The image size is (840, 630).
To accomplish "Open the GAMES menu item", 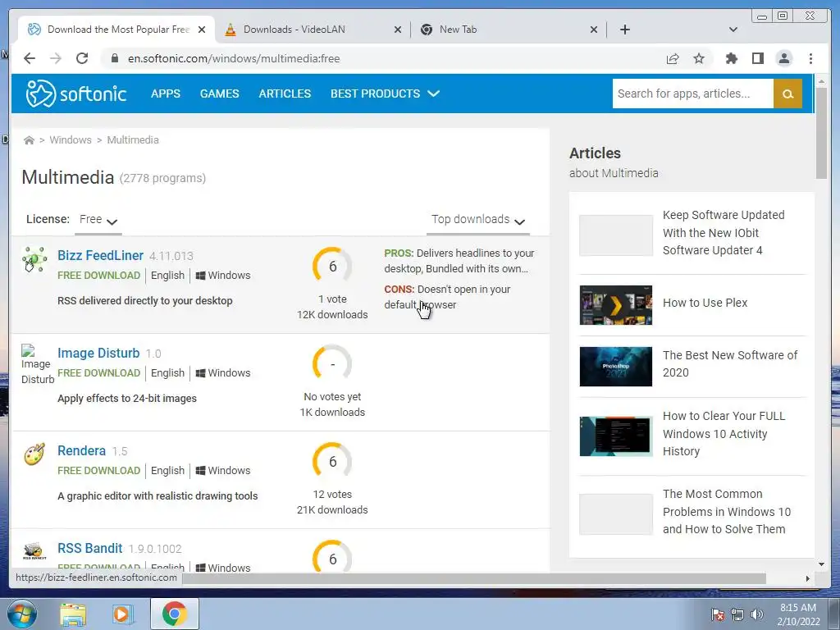I will click(220, 94).
